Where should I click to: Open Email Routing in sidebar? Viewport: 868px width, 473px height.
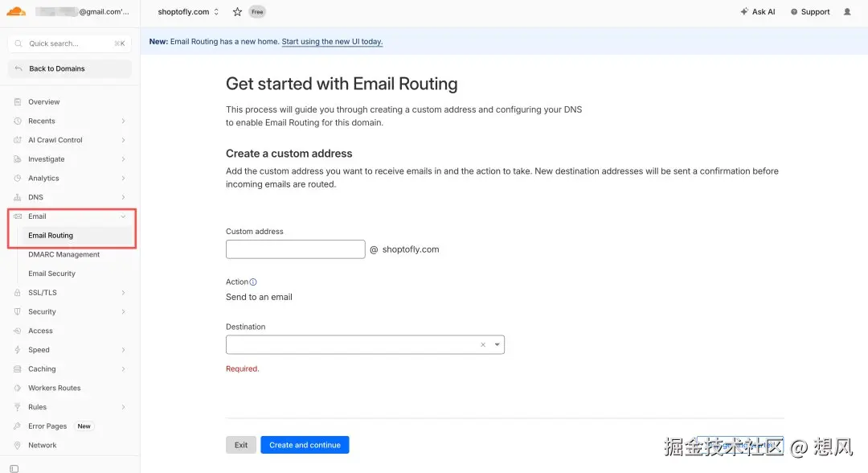click(51, 236)
